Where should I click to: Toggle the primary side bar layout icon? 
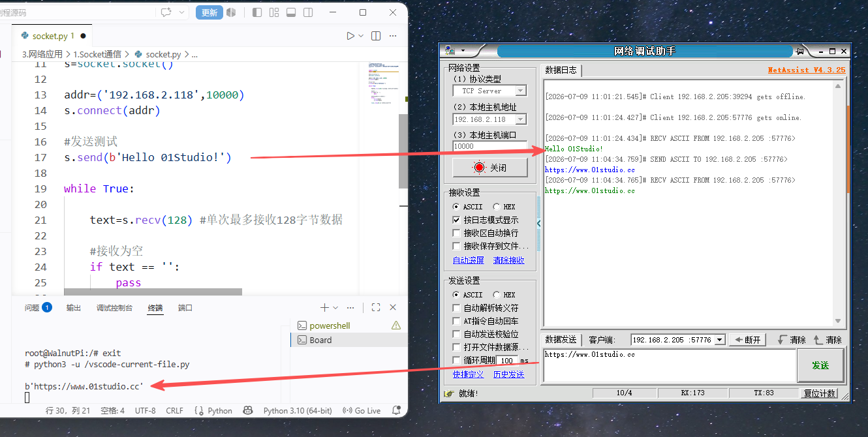point(257,12)
